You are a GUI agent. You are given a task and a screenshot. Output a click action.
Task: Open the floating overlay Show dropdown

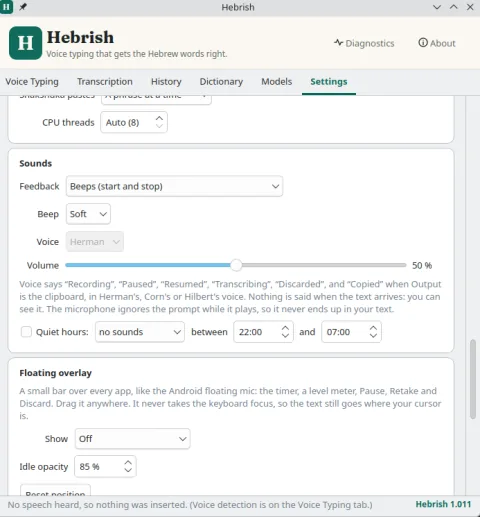tap(132, 439)
